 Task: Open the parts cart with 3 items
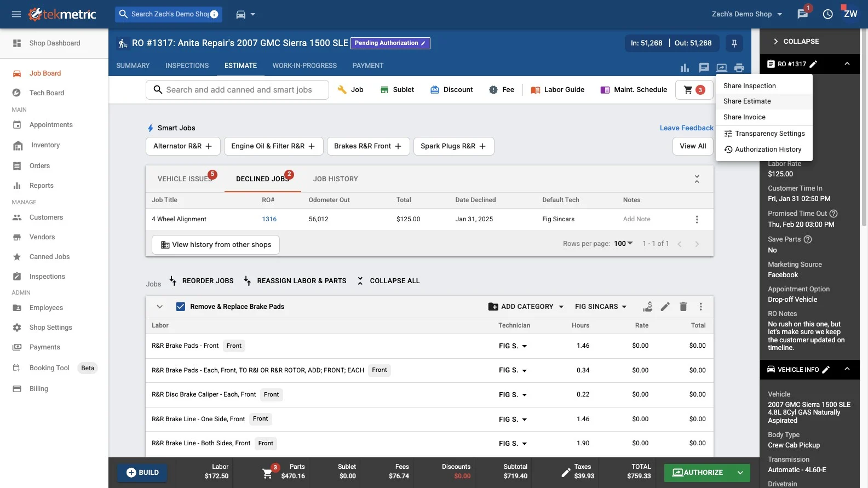tap(693, 90)
